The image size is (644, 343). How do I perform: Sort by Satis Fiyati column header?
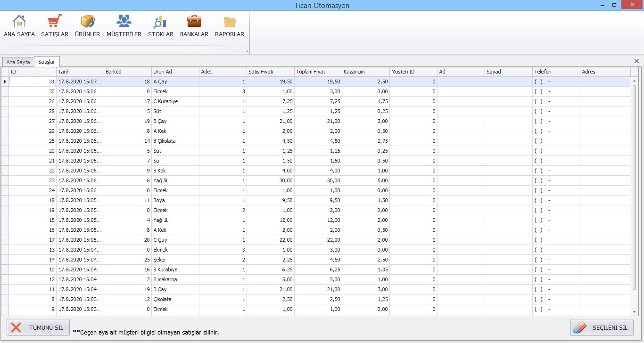click(x=270, y=72)
